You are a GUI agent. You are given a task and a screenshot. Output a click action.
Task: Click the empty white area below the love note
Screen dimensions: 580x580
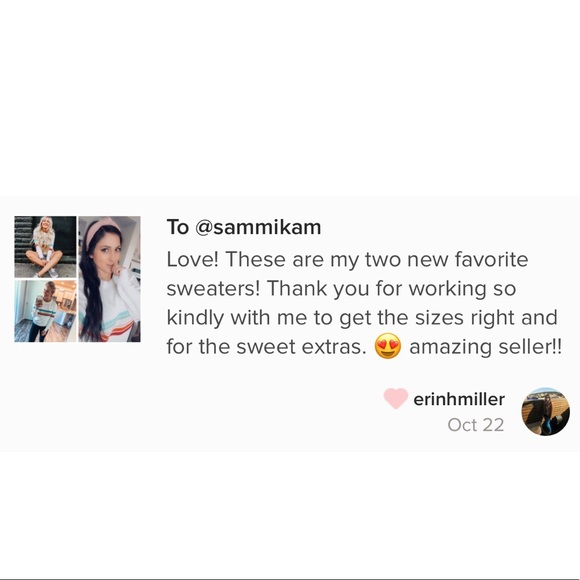[290, 514]
